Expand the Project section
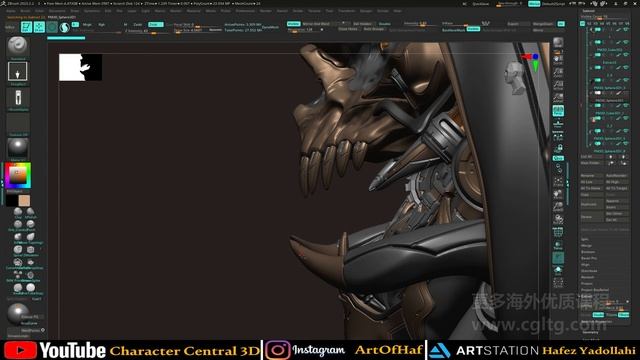 (x=587, y=284)
